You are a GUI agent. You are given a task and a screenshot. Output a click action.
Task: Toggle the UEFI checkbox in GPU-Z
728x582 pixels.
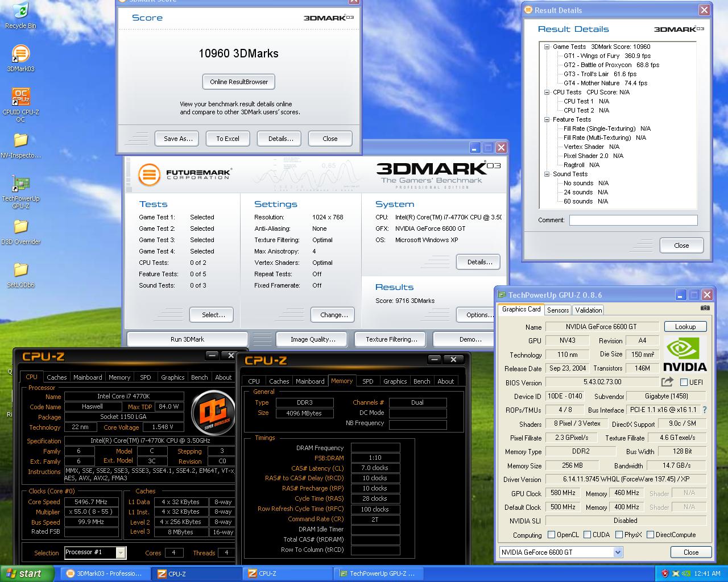pos(684,382)
